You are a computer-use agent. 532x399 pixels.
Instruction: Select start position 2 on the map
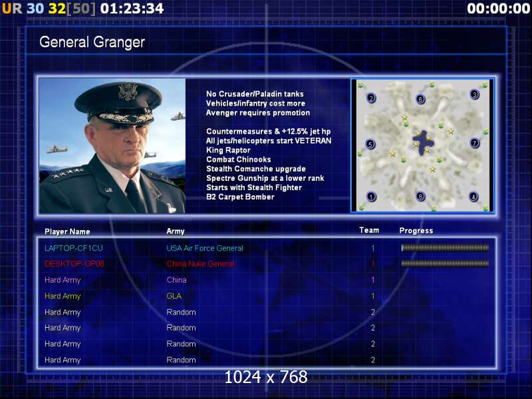371,98
